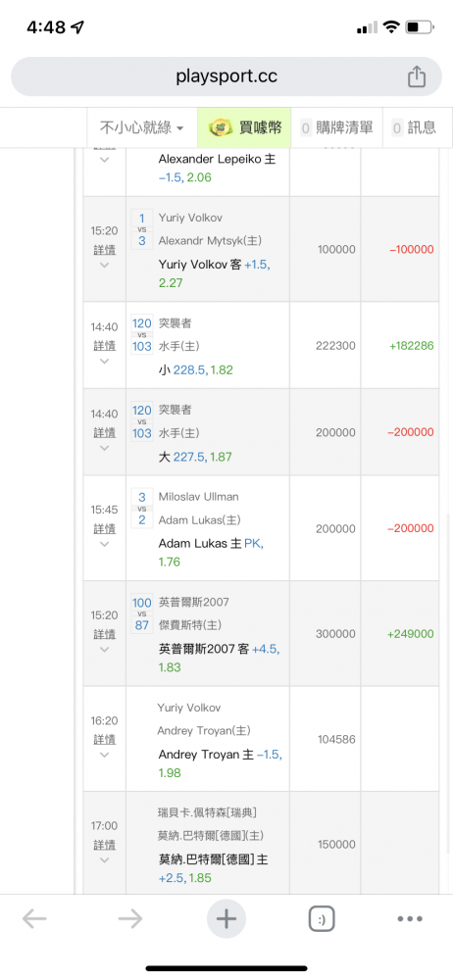Expand chevron under 16:20 match details

pos(105,755)
